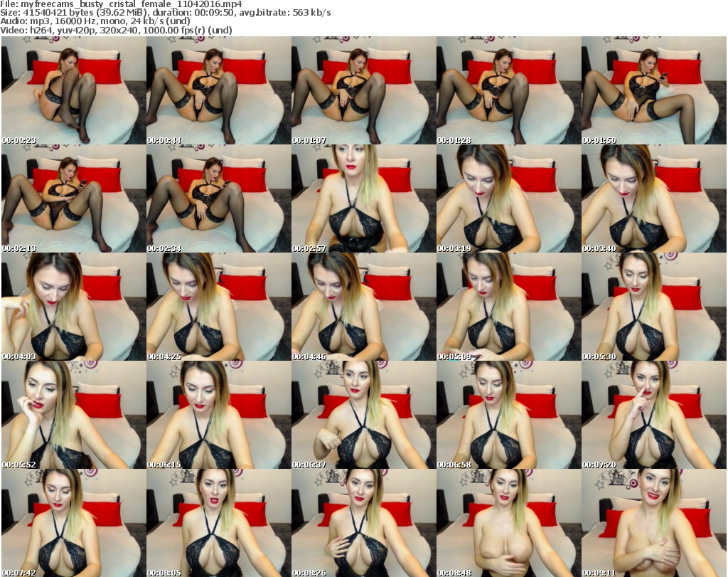728x577 pixels.
Task: Choose the frame at 00:04:46
Action: [x=363, y=307]
